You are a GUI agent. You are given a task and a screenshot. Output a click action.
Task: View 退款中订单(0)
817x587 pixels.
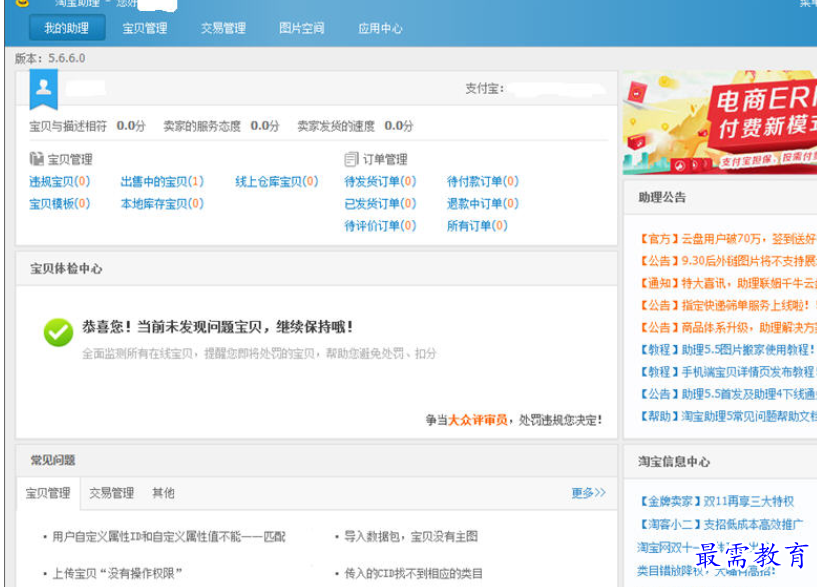coord(483,203)
